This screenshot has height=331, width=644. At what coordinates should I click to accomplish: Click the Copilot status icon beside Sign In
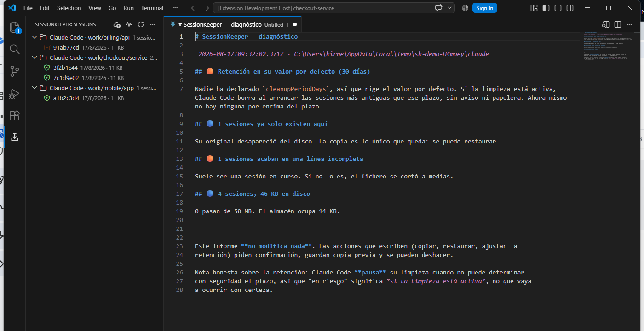[x=465, y=8]
